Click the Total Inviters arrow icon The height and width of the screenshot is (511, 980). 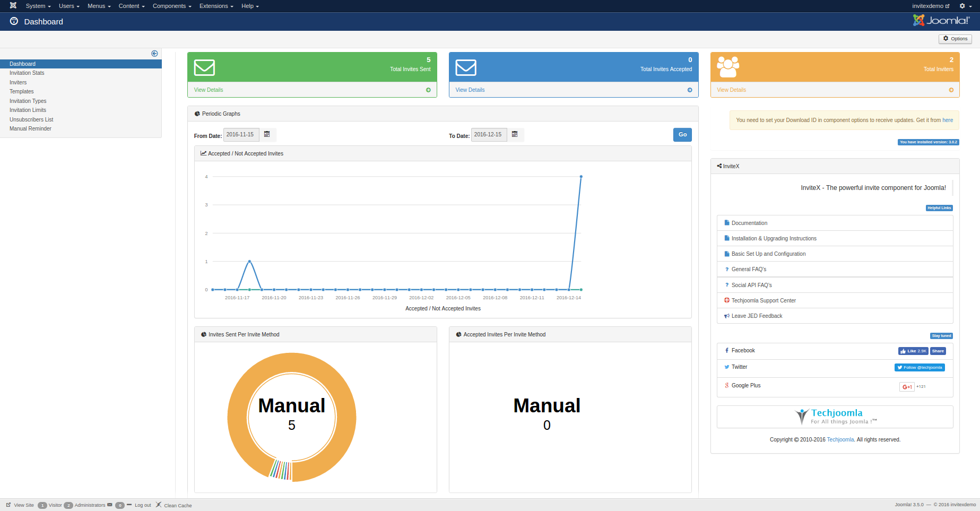pos(951,90)
